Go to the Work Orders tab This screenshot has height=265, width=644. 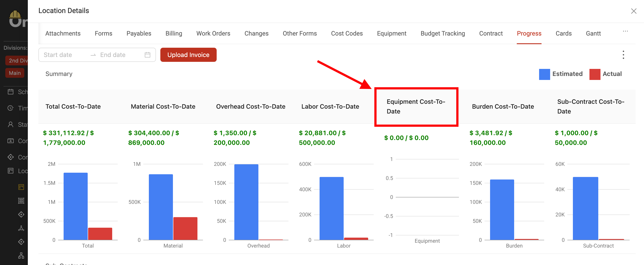pos(213,34)
